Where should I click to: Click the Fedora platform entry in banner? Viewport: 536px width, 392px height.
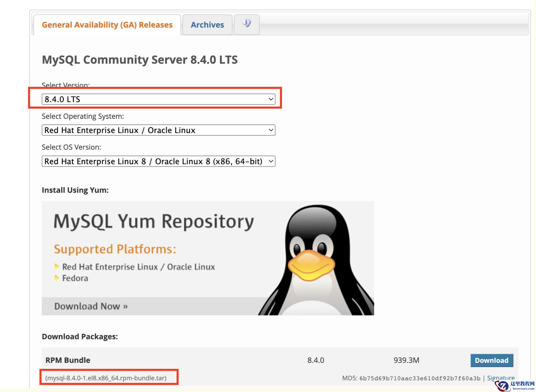[x=75, y=278]
